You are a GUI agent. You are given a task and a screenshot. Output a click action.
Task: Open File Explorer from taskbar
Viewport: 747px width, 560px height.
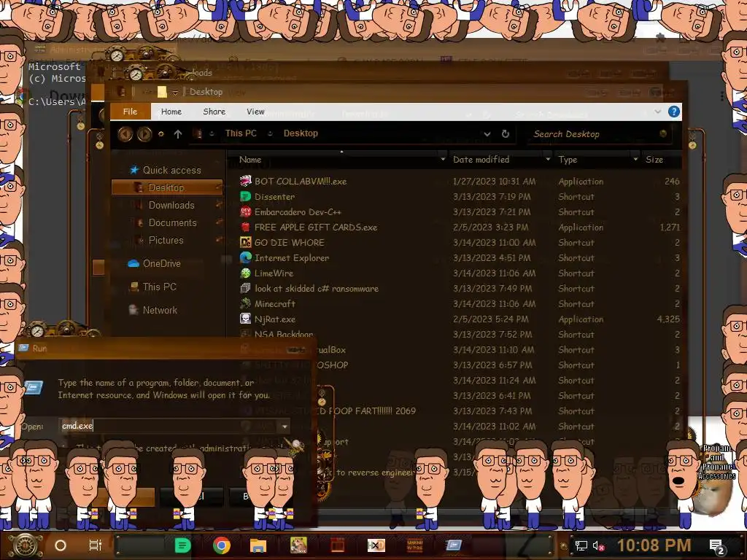pos(258,545)
